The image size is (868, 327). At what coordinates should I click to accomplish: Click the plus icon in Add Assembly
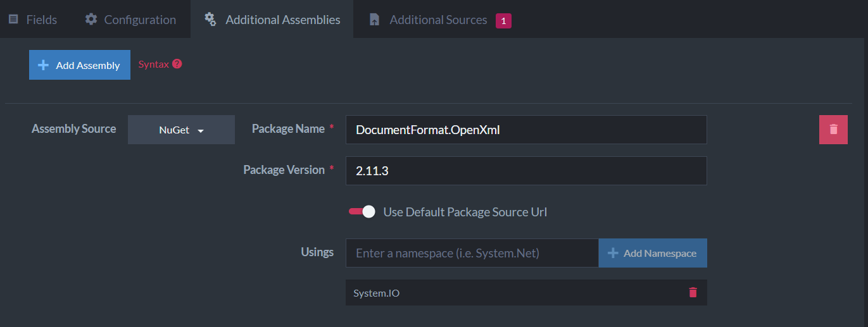pos(43,65)
